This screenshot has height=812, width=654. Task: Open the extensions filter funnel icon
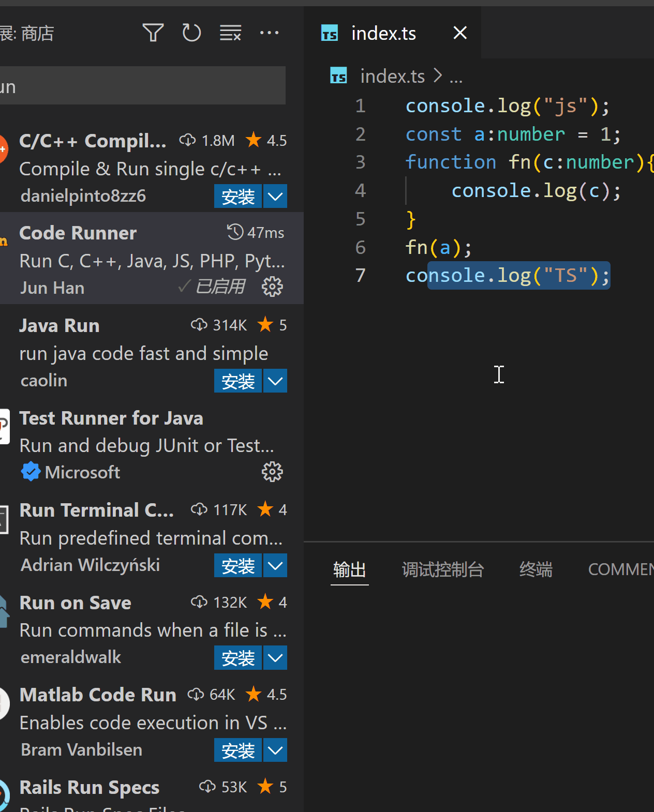pos(153,33)
